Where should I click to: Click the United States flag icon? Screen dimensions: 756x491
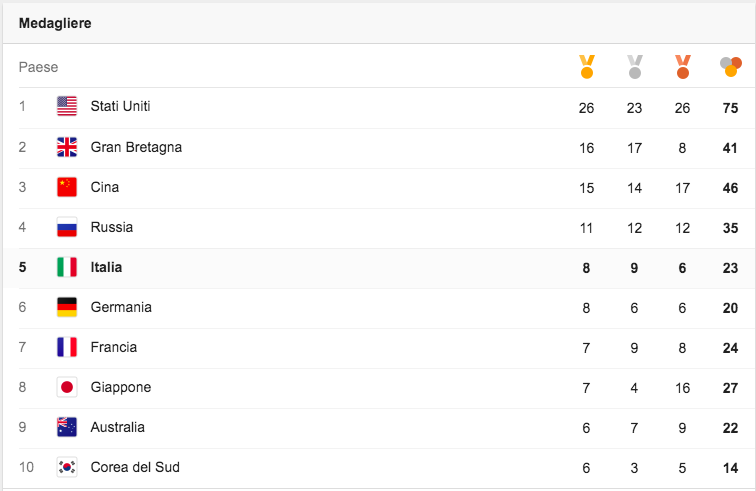67,107
